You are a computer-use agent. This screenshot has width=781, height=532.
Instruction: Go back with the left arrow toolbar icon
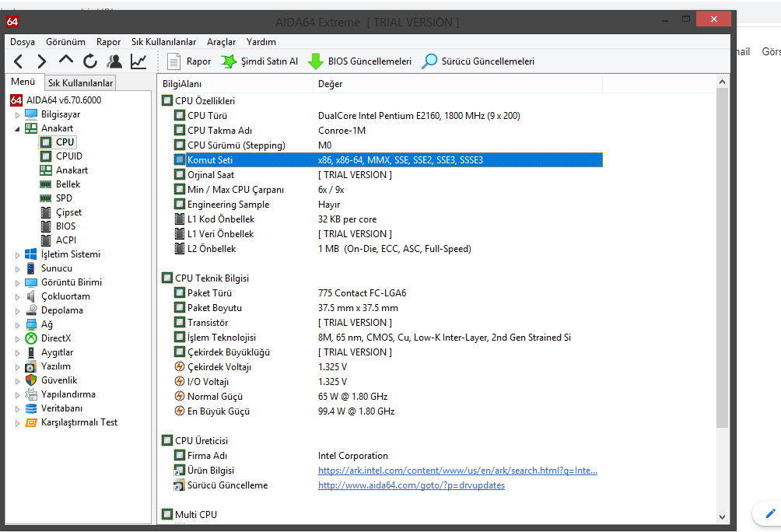pos(19,61)
